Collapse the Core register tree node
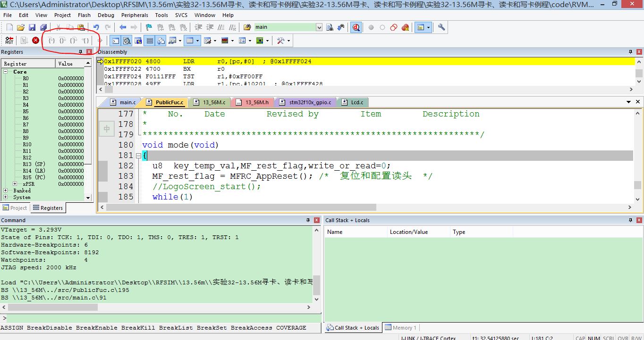 6,72
